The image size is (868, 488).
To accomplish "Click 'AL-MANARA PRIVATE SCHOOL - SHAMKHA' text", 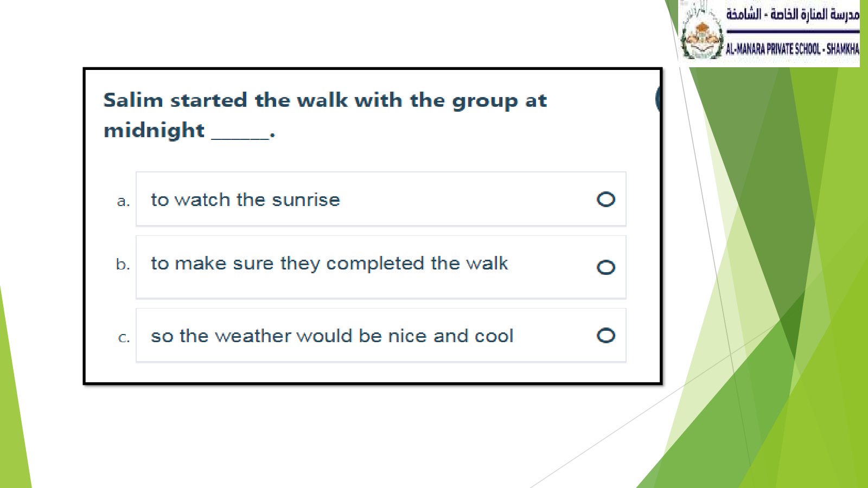I will [x=792, y=49].
